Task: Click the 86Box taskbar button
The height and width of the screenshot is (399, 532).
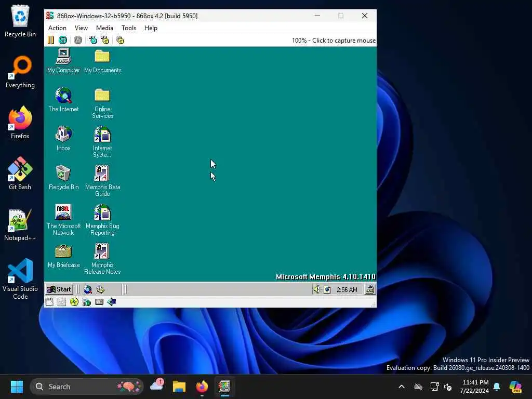Action: (x=224, y=387)
